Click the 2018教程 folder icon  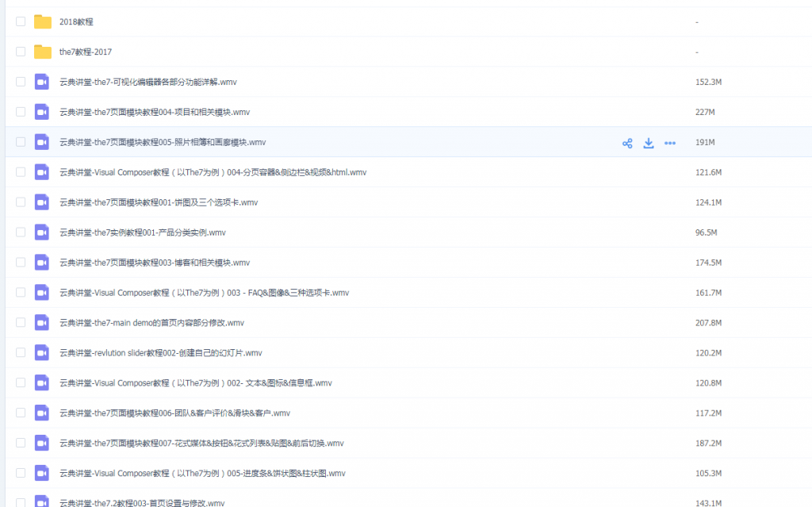(x=42, y=22)
